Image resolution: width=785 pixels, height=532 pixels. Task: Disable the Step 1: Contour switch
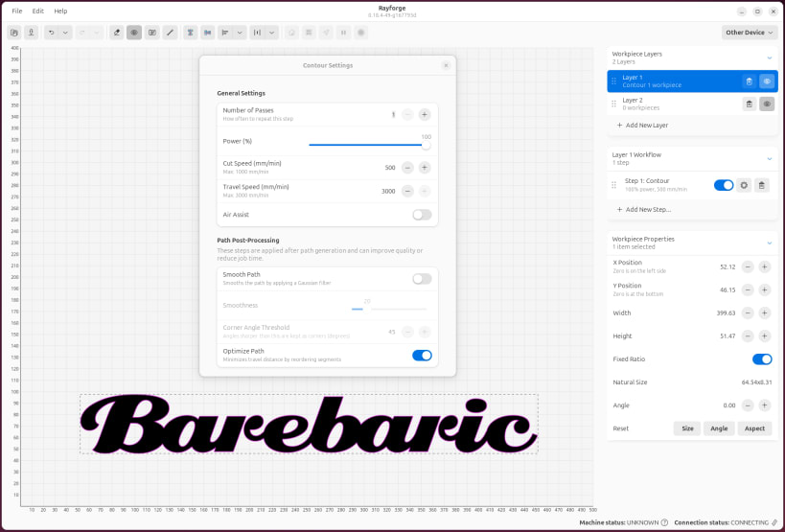tap(724, 185)
